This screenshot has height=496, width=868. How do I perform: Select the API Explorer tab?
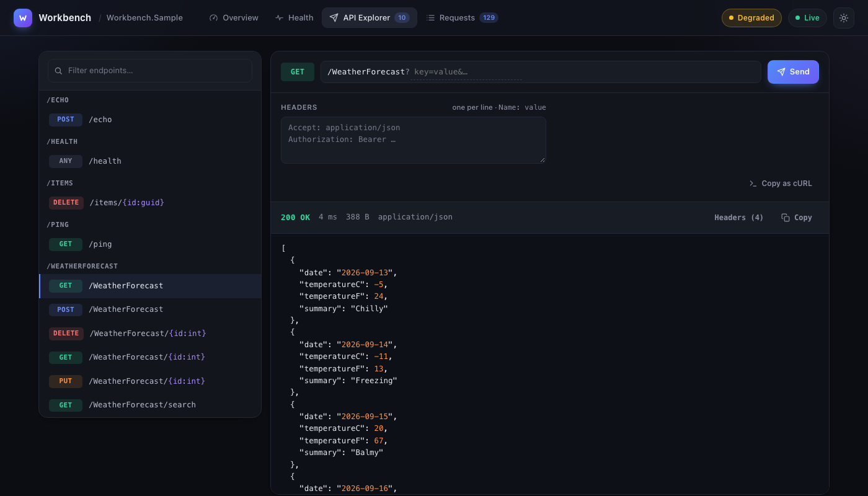click(x=370, y=18)
